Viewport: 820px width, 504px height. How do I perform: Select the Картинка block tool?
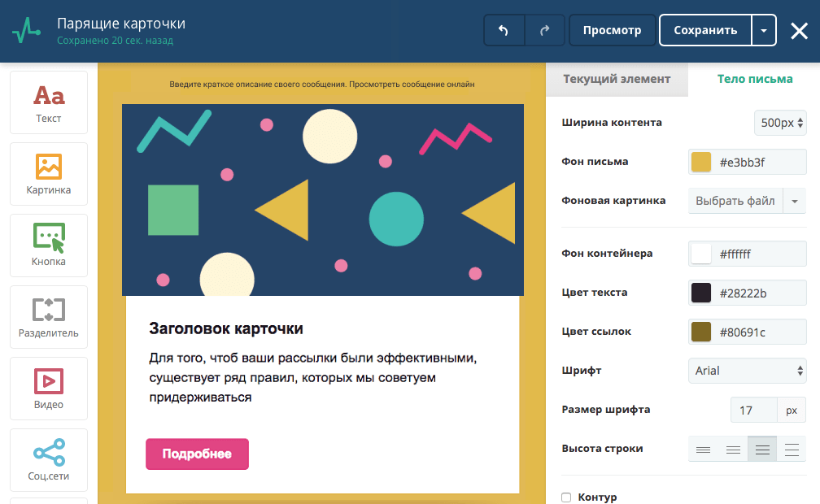click(49, 174)
